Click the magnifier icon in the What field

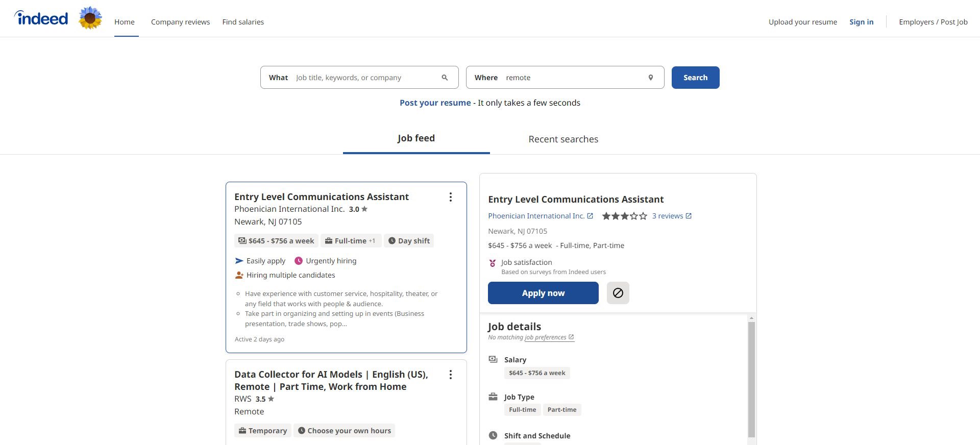point(445,78)
